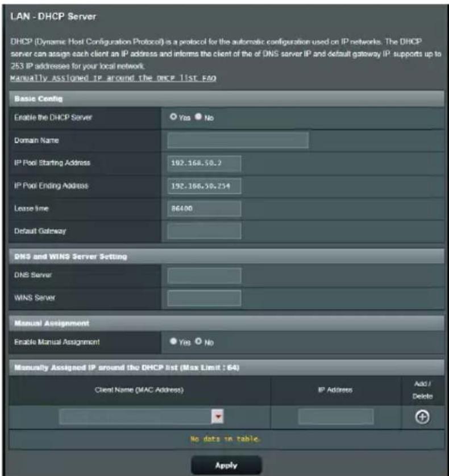Select No for Enable the DHCP Server
The width and height of the screenshot is (449, 476).
click(198, 117)
